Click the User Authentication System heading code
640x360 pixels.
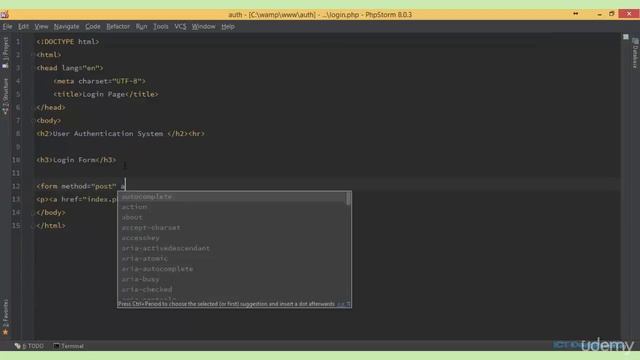pyautogui.click(x=112, y=133)
